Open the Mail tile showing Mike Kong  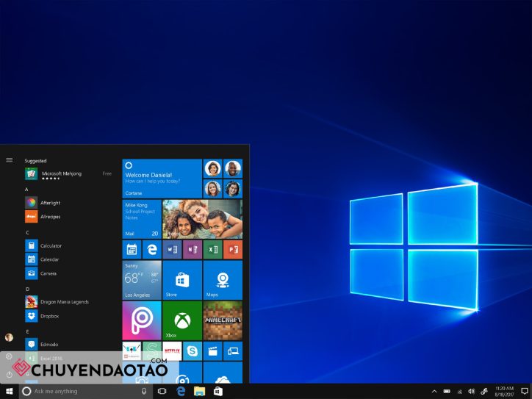point(142,219)
